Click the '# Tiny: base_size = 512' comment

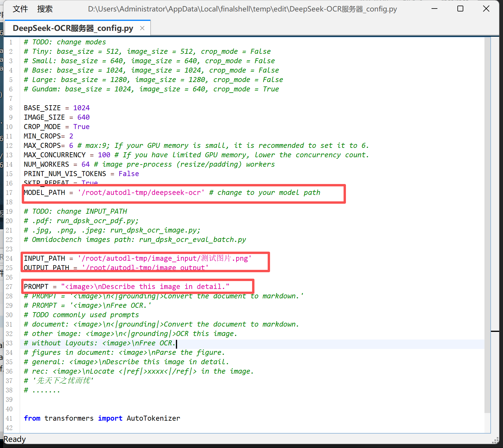pos(147,51)
